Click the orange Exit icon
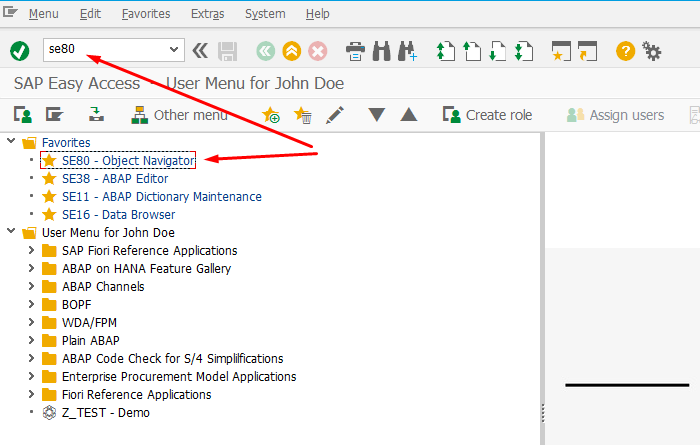The height and width of the screenshot is (445, 700). (x=292, y=51)
